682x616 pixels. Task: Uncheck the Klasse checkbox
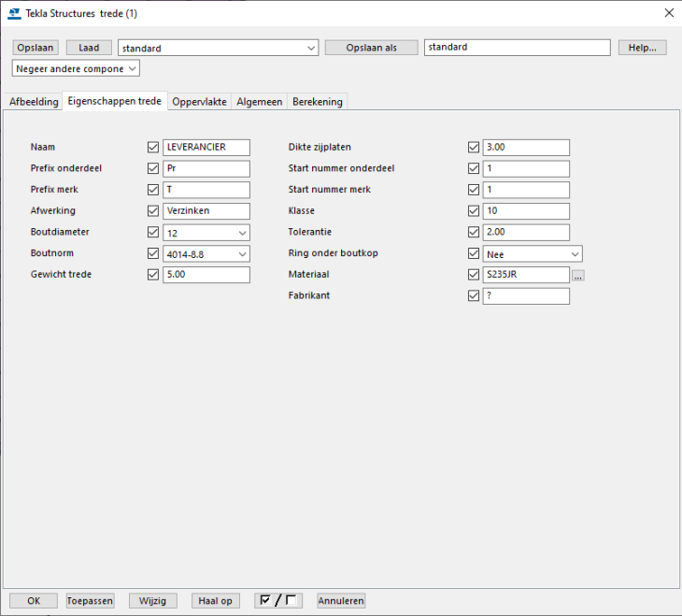pyautogui.click(x=474, y=210)
